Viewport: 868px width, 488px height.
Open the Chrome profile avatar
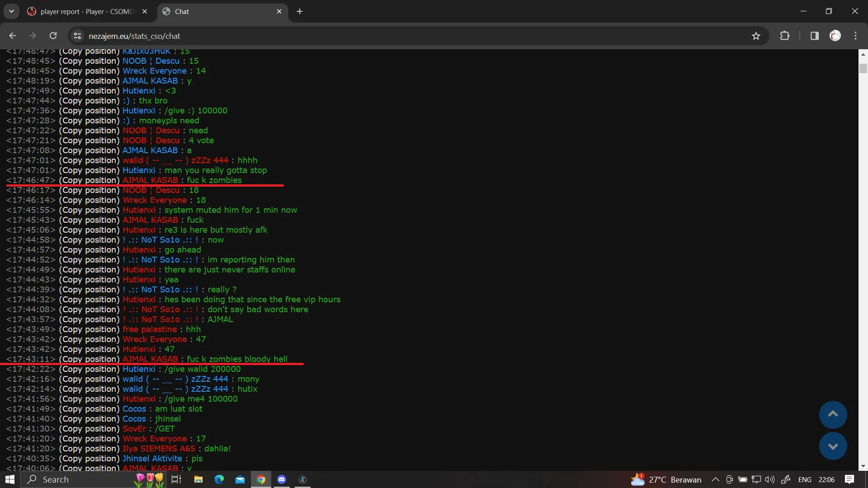click(x=835, y=36)
